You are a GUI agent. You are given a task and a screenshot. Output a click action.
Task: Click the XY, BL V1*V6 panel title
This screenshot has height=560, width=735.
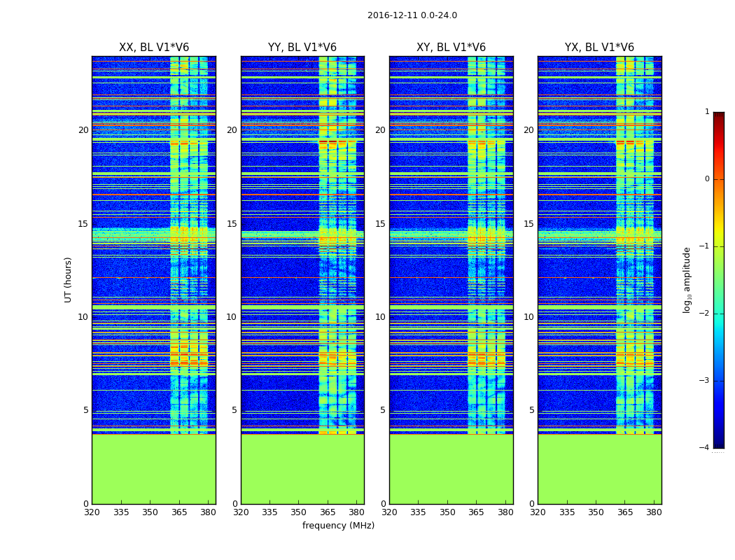pyautogui.click(x=451, y=48)
